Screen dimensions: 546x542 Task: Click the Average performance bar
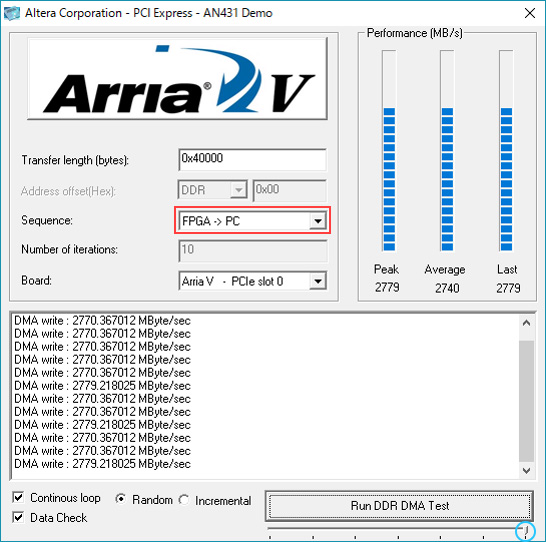pyautogui.click(x=447, y=150)
